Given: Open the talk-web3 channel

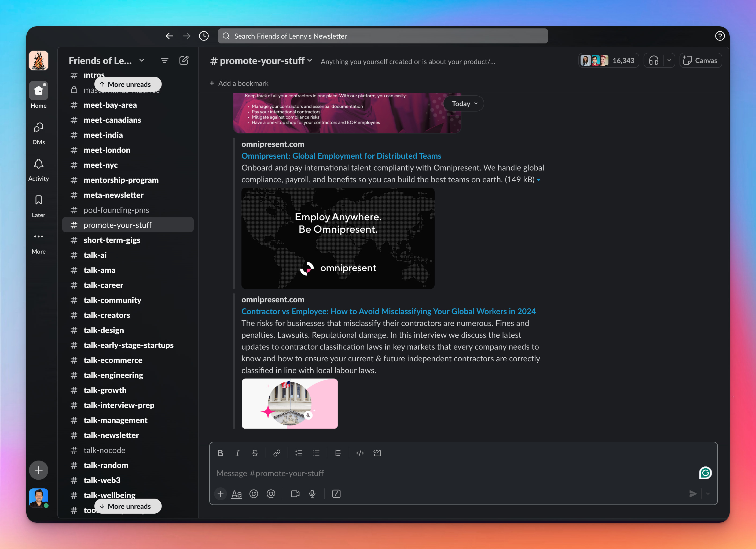Looking at the screenshot, I should click(x=128, y=480).
